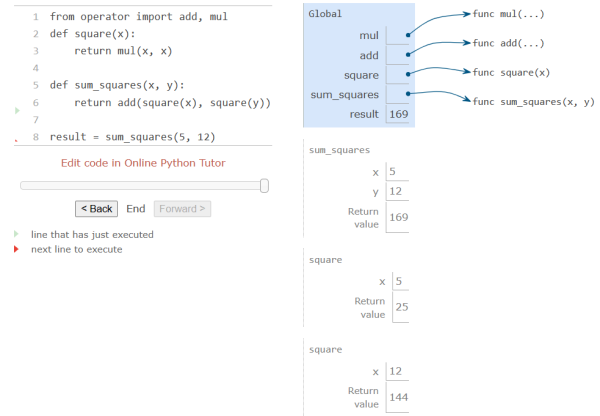The height and width of the screenshot is (416, 600).
Task: Click 'def sum_squares(x, y):' code line
Action: tap(117, 85)
